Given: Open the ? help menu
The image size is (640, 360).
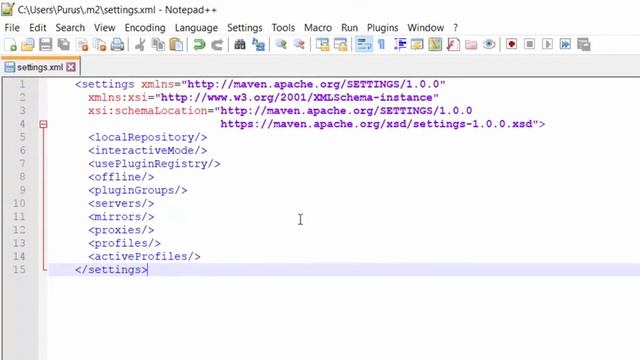Looking at the screenshot, I should tap(456, 28).
